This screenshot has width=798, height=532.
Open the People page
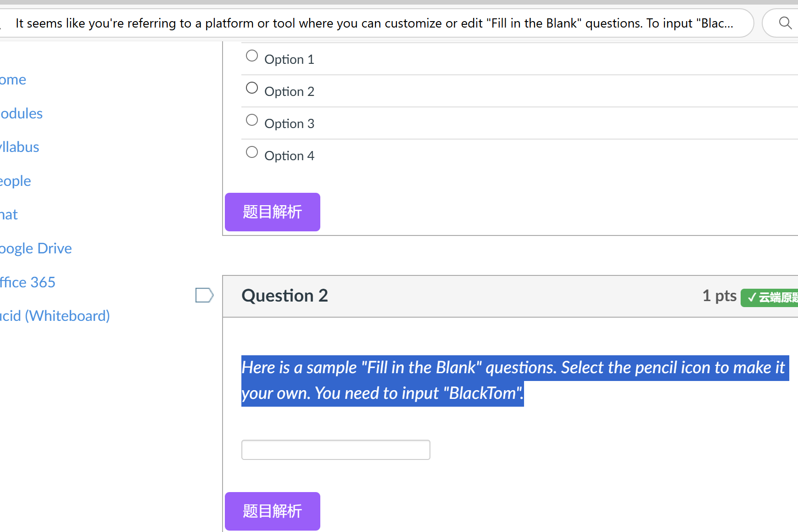[15, 181]
